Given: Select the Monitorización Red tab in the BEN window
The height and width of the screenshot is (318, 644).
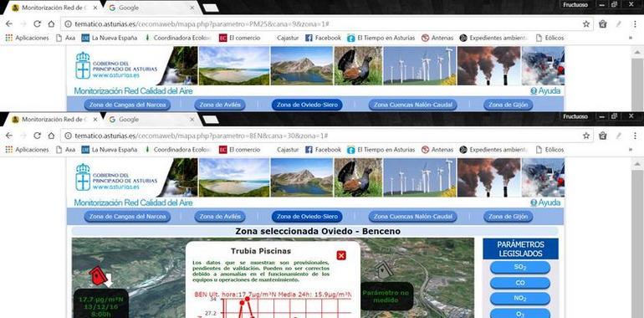Looking at the screenshot, I should pyautogui.click(x=53, y=120).
